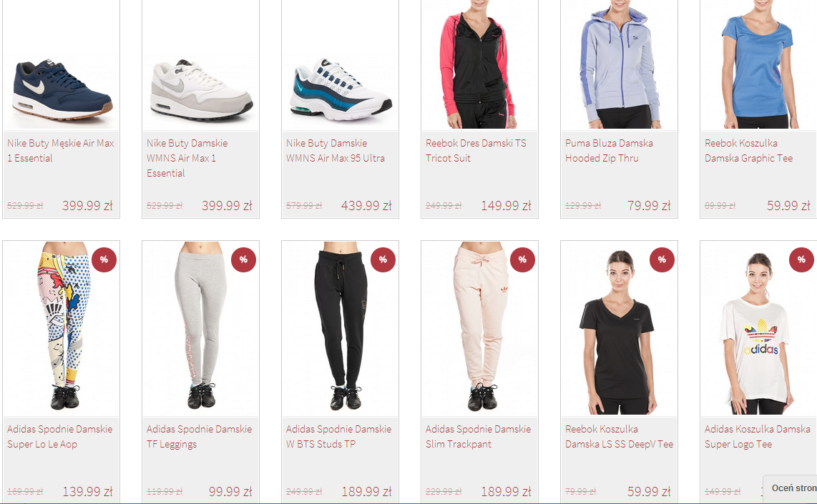Viewport: 817px width, 504px height.
Task: Open Adidas Spodnie Damskie TF Leggings link
Action: tap(199, 436)
